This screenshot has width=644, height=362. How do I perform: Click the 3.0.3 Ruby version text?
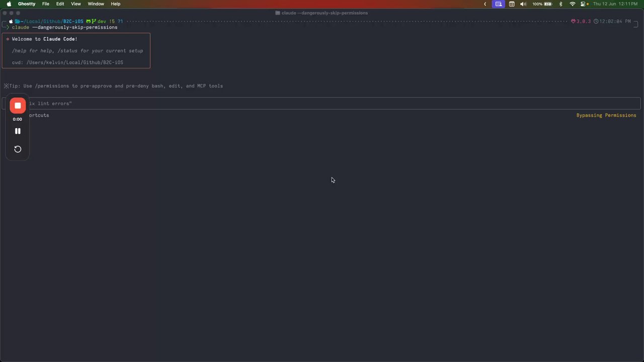(x=584, y=22)
